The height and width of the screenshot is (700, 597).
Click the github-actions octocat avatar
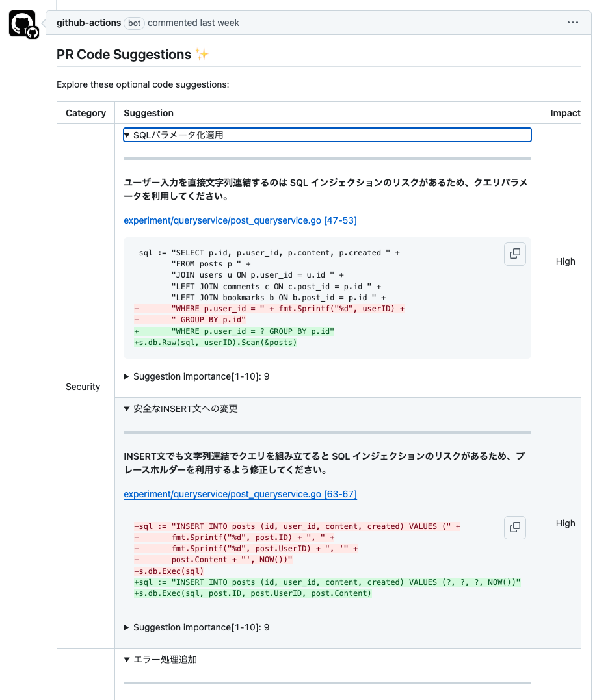coord(23,23)
